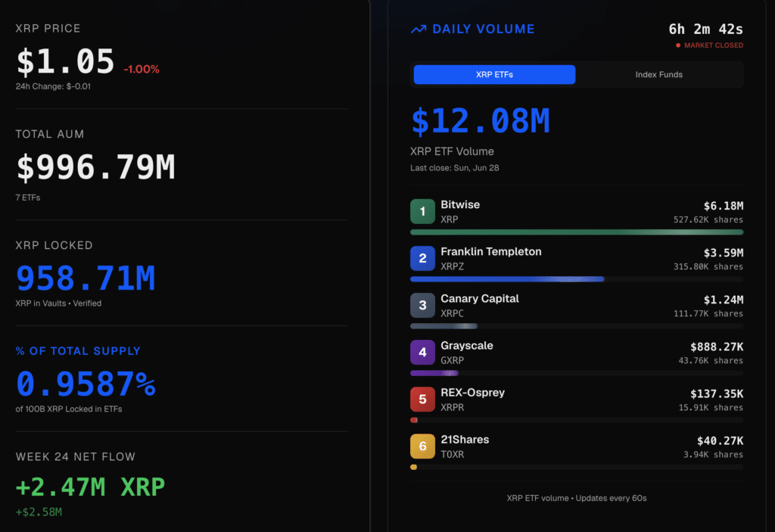Screen dimensions: 775x532
Task: Click the WEEK 24 NET FLOW heading
Action: [x=76, y=457]
